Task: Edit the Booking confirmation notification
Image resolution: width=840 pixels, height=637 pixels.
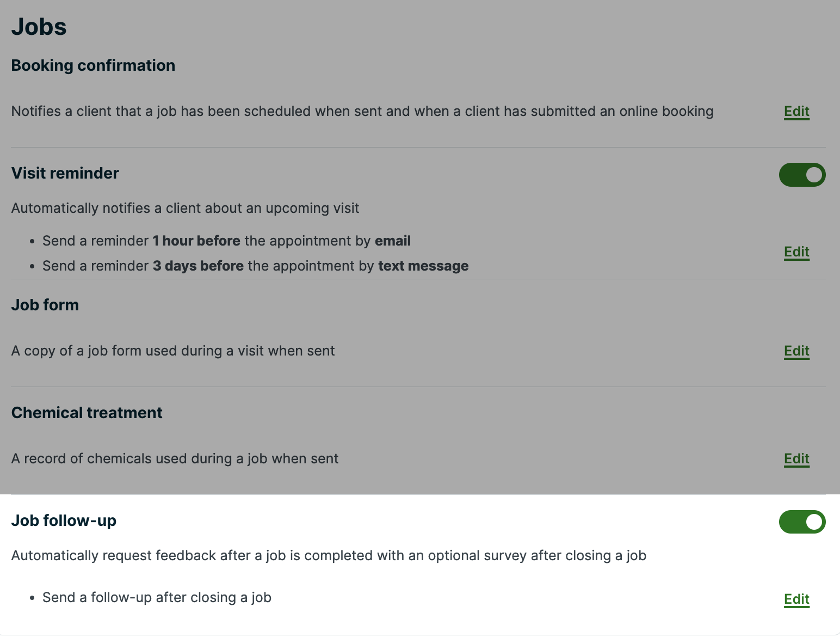Action: coord(796,112)
